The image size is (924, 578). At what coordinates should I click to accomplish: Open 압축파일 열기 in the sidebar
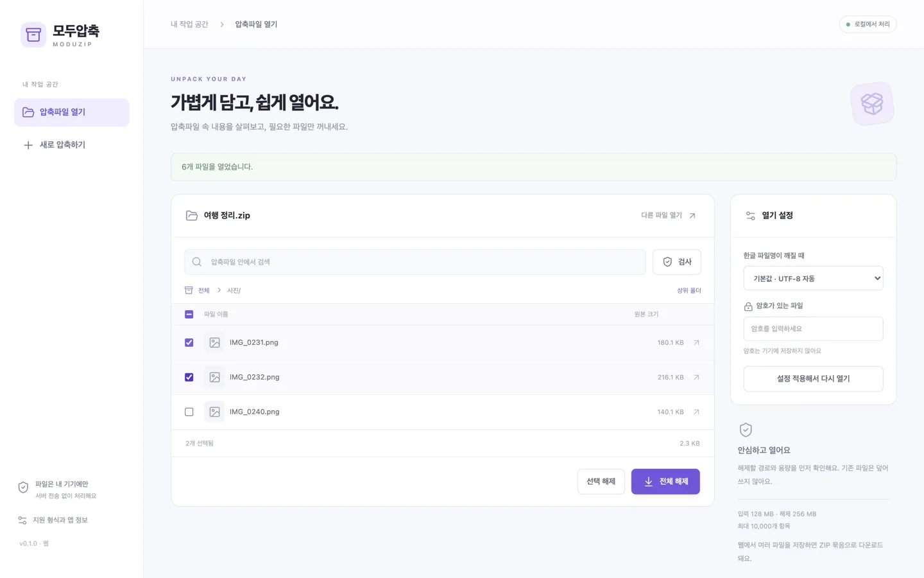pyautogui.click(x=72, y=112)
